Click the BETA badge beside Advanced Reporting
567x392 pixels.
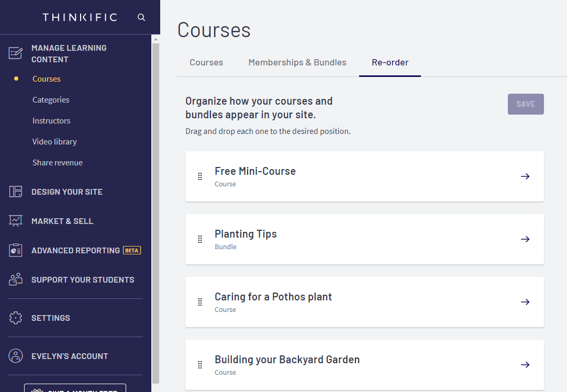[x=132, y=250]
